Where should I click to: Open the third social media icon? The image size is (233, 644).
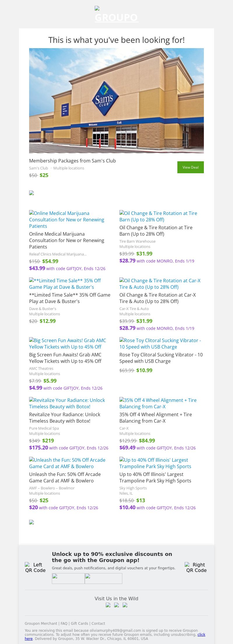pos(125,605)
